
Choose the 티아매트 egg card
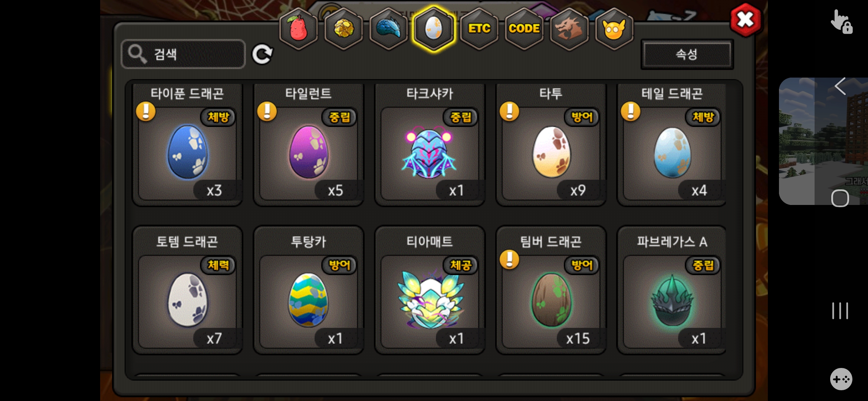430,290
